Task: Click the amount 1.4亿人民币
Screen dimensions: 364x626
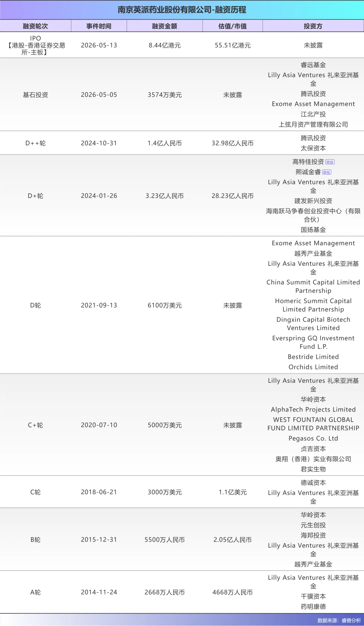Action: (x=164, y=143)
